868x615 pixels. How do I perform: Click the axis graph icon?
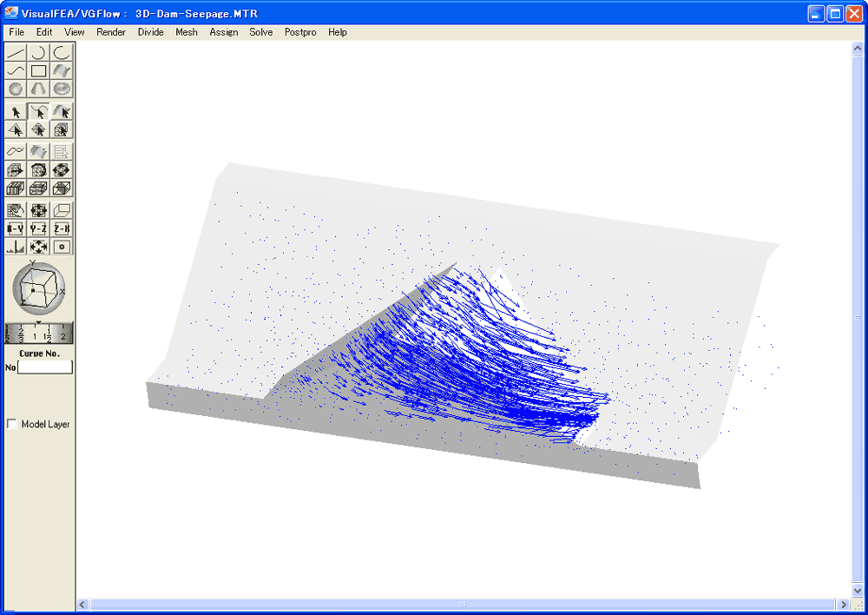coord(16,247)
